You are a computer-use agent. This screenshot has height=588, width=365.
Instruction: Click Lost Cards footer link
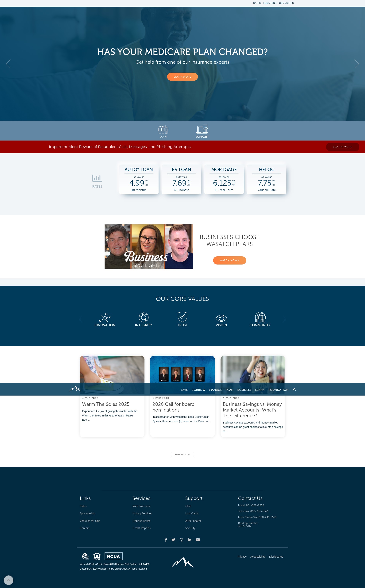pyautogui.click(x=192, y=513)
